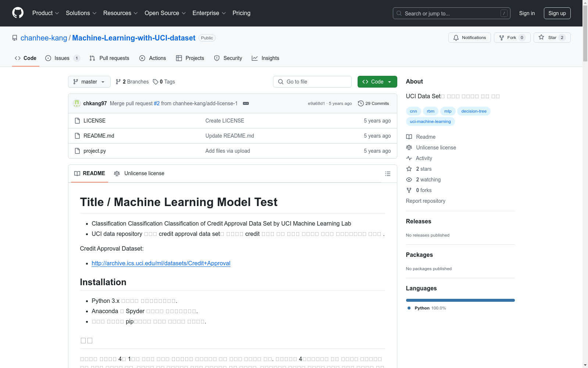This screenshot has width=588, height=368.
Task: Click the tag icon next to Tags
Action: [x=155, y=82]
